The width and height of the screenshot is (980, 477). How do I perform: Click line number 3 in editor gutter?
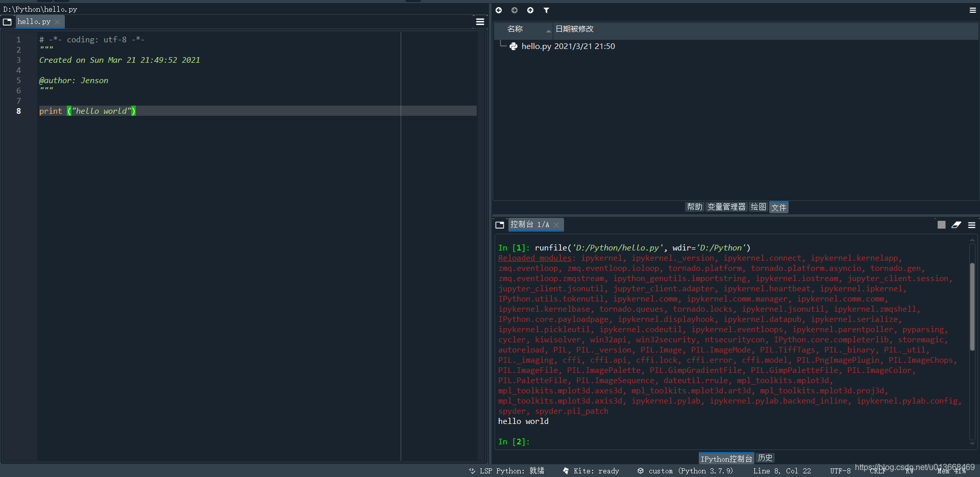18,60
